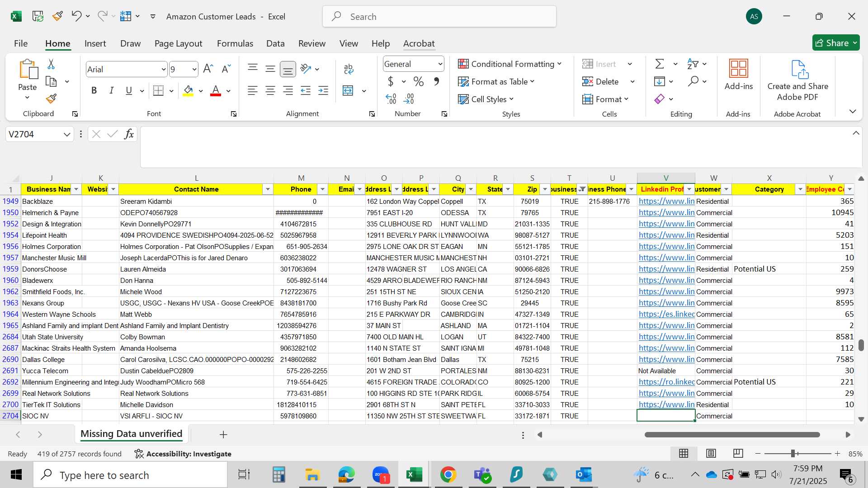Click the Insert Function fx icon
Screen dimensions: 868x488
click(x=129, y=134)
